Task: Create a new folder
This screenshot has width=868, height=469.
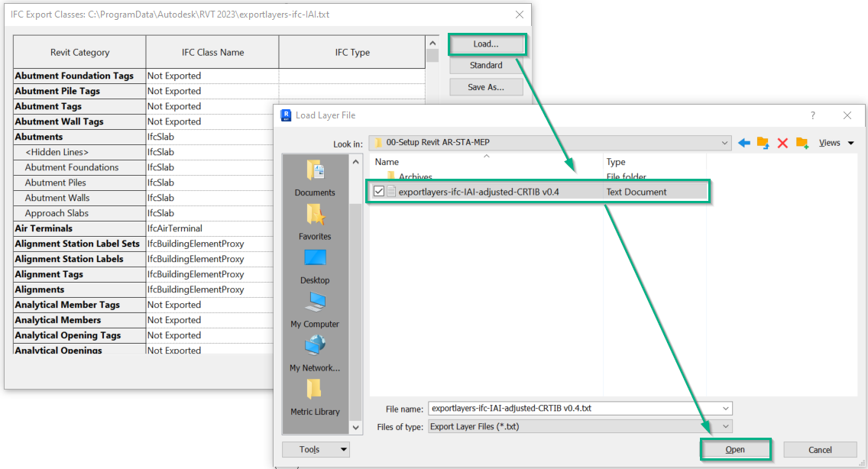Action: point(802,143)
